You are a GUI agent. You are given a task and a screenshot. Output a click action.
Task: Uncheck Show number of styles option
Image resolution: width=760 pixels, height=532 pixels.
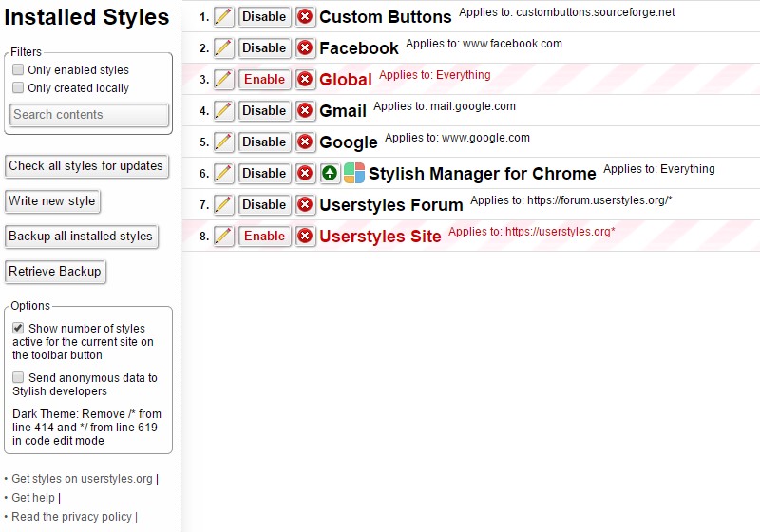tap(18, 328)
